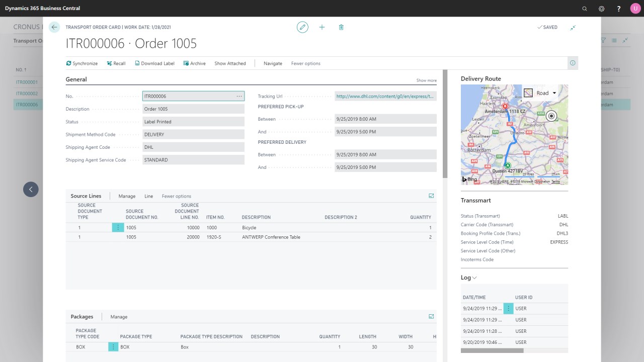
Task: Click the Description field Order 1005
Action: click(193, 109)
